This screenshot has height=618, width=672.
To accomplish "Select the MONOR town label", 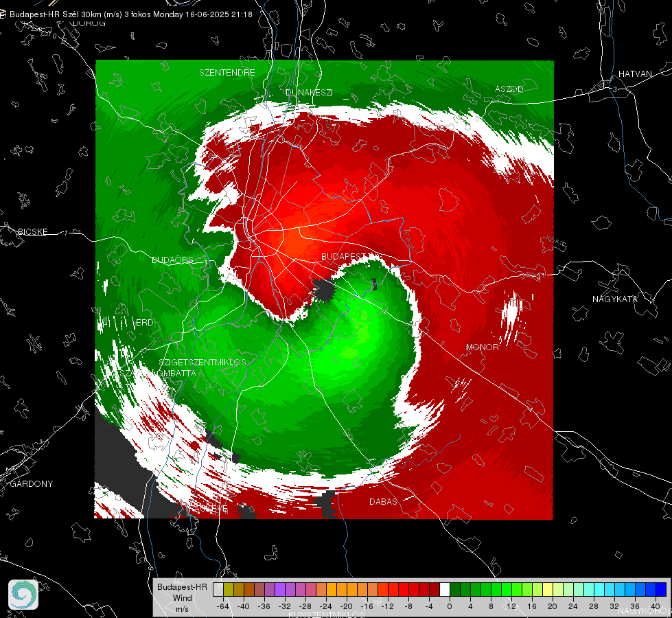I will (x=483, y=347).
